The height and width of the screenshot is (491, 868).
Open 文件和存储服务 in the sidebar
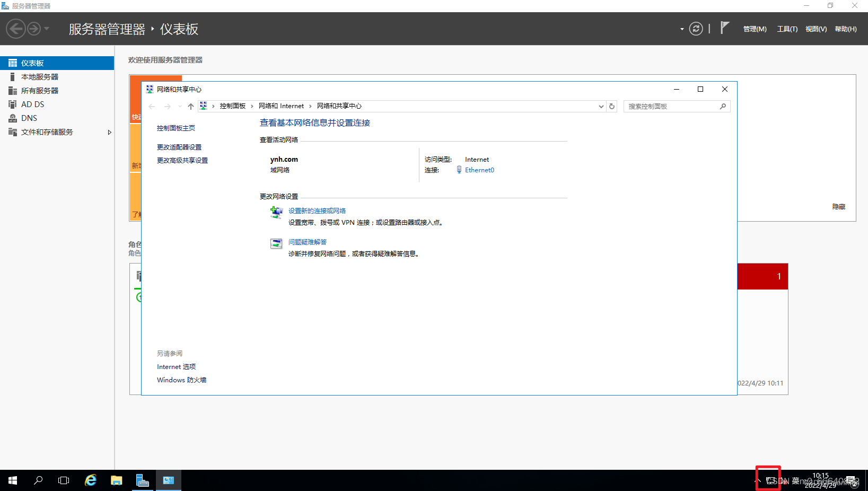[57, 132]
